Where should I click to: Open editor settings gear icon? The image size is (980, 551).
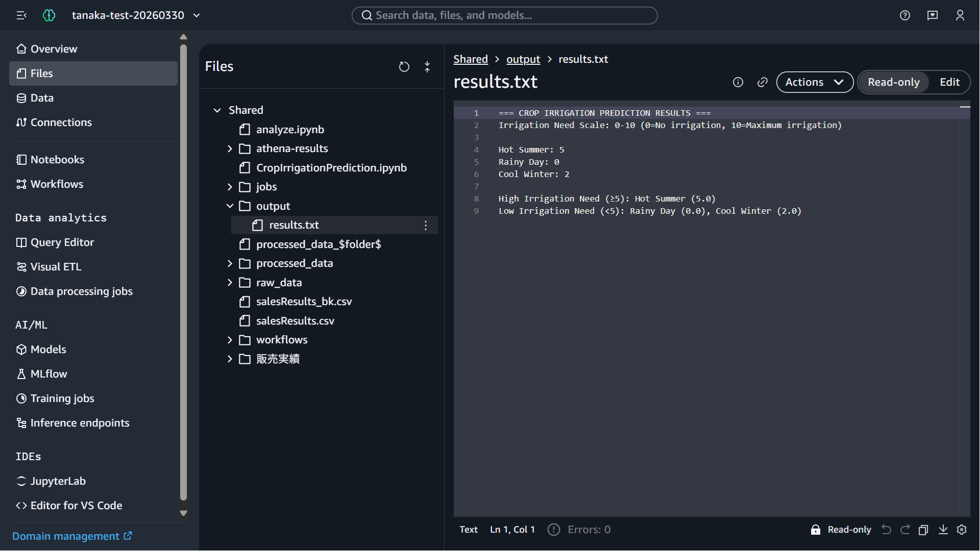(x=962, y=530)
